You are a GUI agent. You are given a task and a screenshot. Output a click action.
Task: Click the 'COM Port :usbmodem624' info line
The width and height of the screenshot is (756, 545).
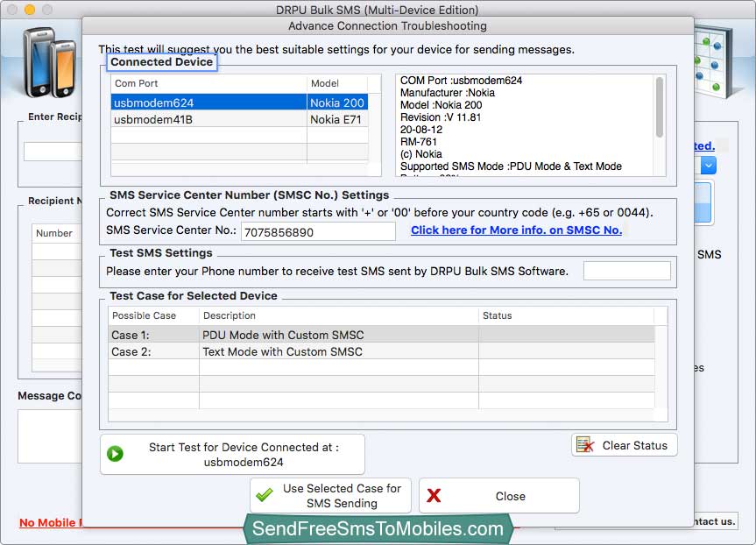click(x=461, y=81)
